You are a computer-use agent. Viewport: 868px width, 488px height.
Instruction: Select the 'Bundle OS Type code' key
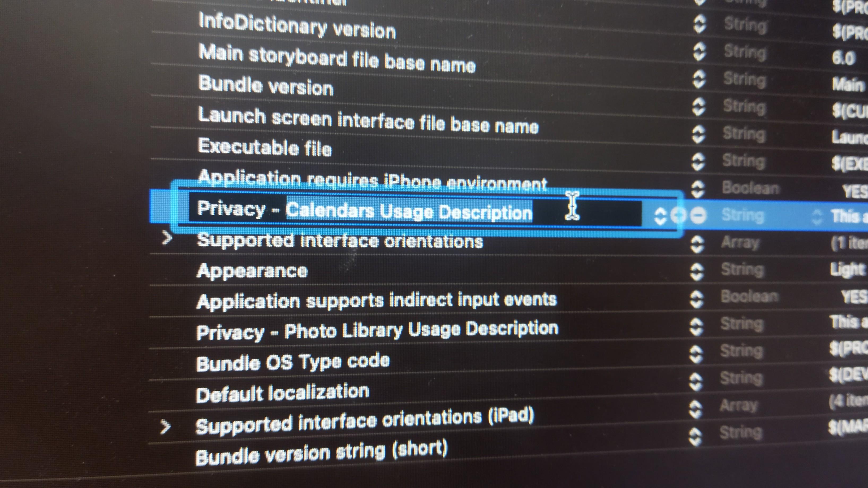pyautogui.click(x=293, y=362)
